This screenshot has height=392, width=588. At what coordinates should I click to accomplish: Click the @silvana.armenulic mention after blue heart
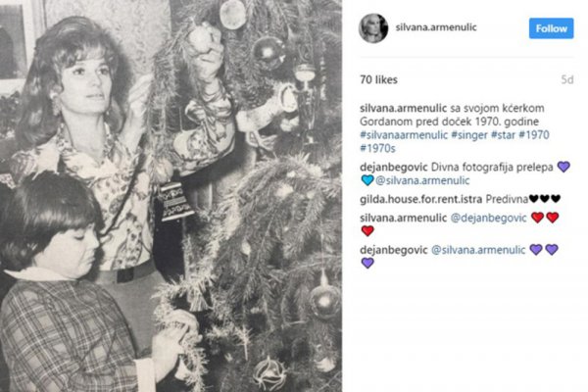pyautogui.click(x=422, y=180)
